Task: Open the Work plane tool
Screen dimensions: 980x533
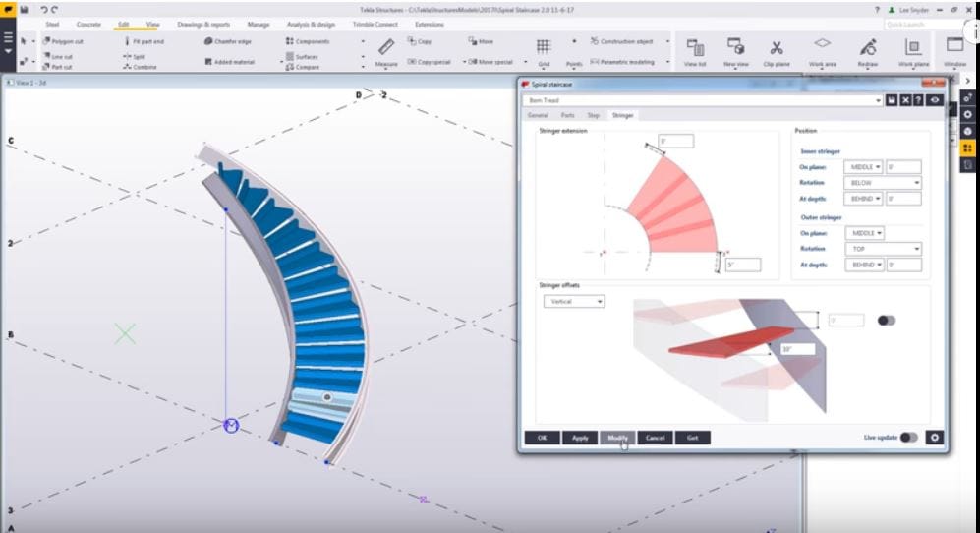Action: click(913, 52)
